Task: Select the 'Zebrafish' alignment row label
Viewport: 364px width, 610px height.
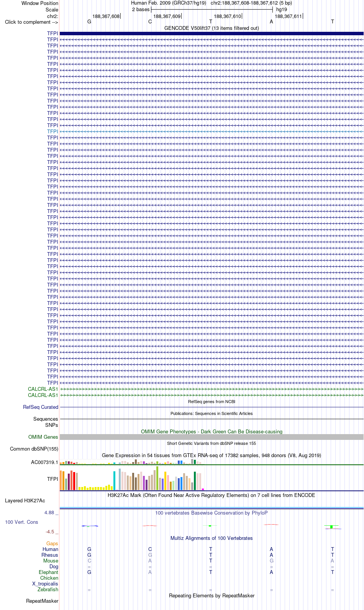Action: (48, 589)
